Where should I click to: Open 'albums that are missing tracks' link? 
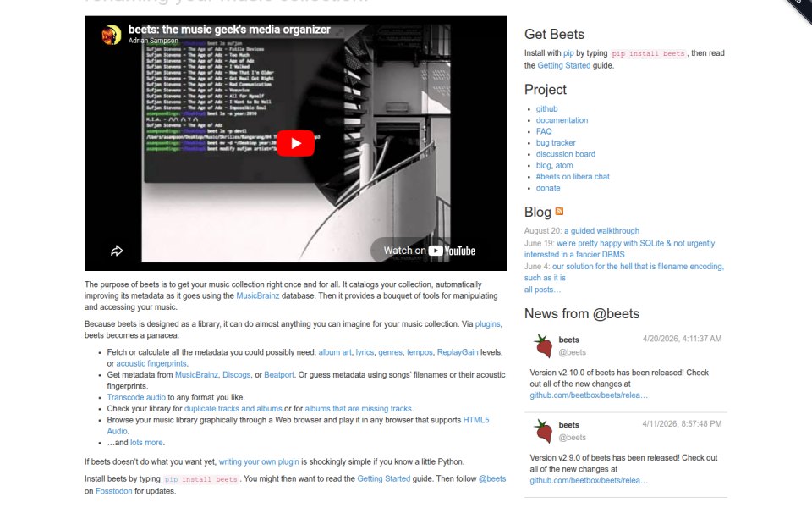tap(359, 409)
